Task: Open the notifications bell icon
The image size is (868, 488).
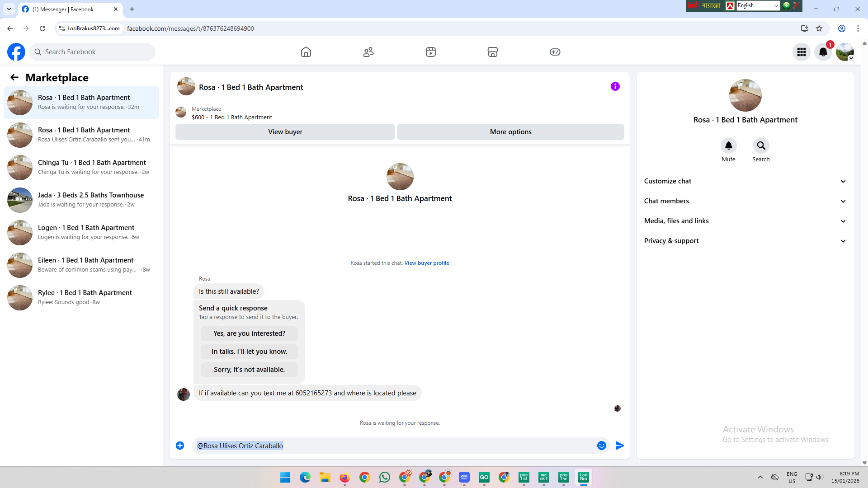Action: click(823, 52)
